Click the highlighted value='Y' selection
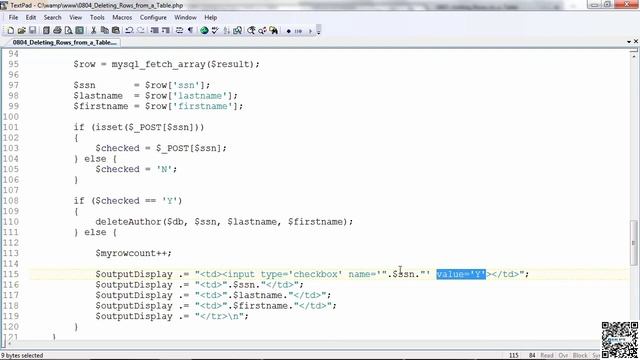 click(x=461, y=274)
